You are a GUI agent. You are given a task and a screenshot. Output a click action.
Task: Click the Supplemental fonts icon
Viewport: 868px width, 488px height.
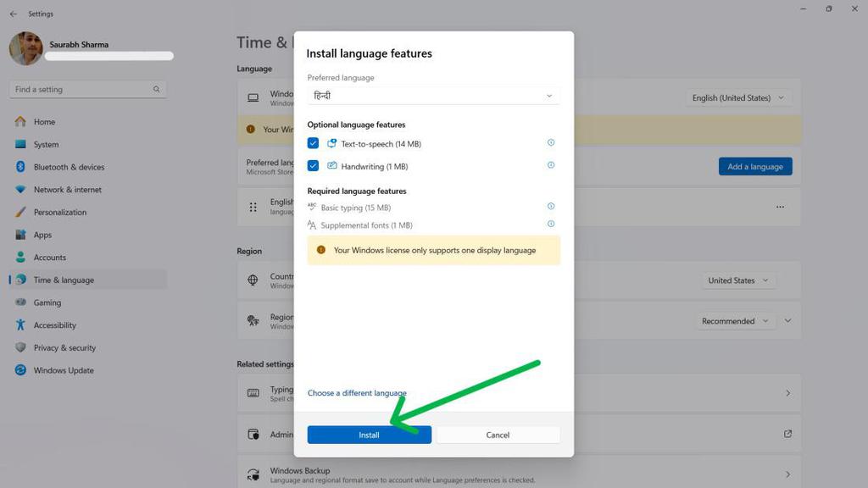point(312,225)
